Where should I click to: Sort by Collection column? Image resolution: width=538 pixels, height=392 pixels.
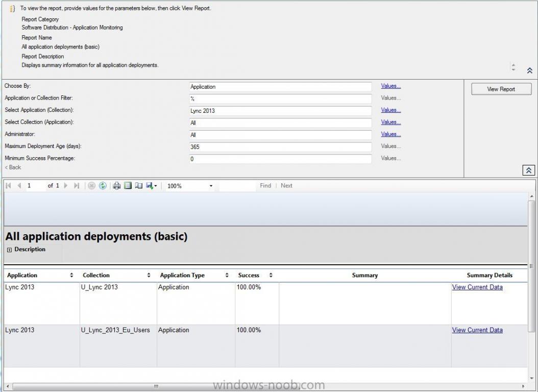pyautogui.click(x=149, y=275)
